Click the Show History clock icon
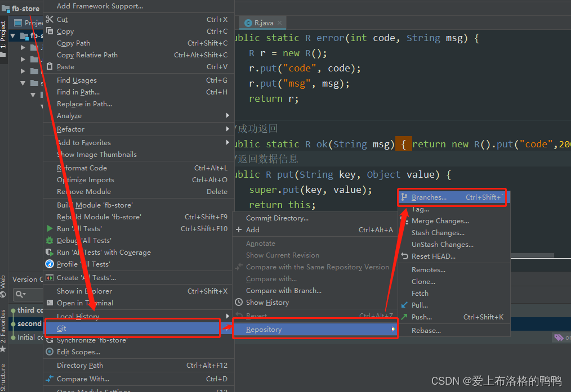This screenshot has width=571, height=392. (x=239, y=302)
